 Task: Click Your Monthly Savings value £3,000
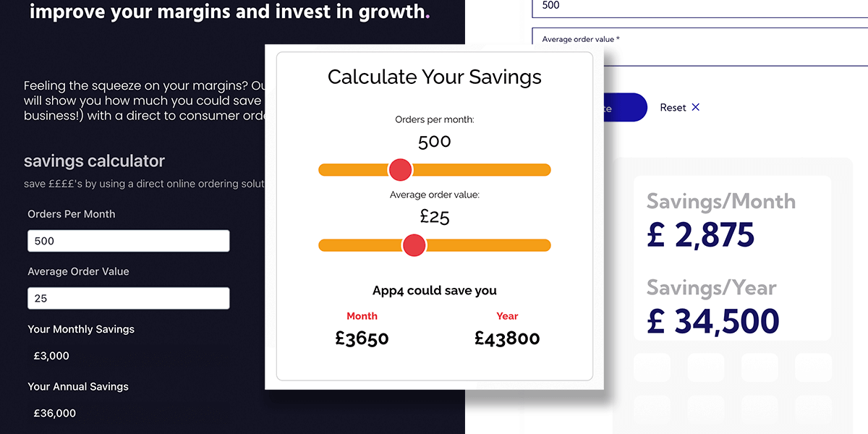click(x=50, y=355)
